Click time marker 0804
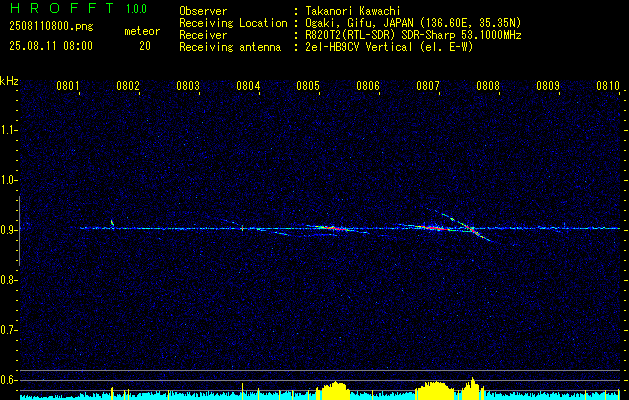629x400 pixels. pos(248,86)
